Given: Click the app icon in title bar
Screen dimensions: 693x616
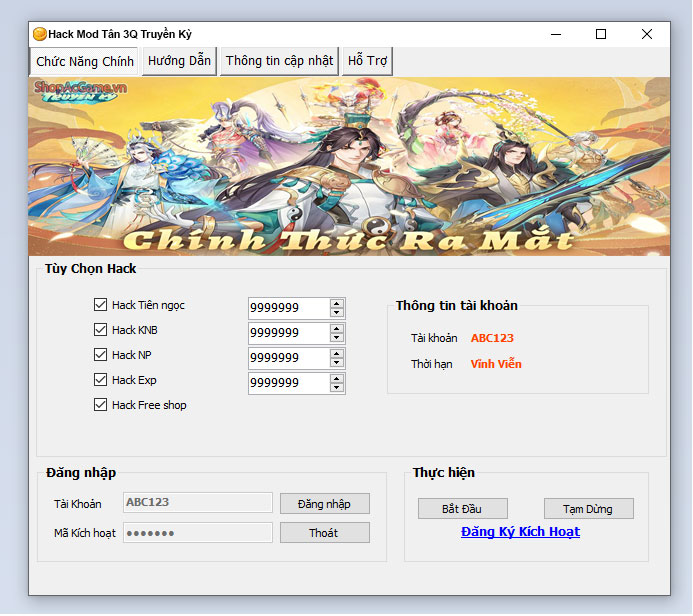Looking at the screenshot, I should coord(40,34).
